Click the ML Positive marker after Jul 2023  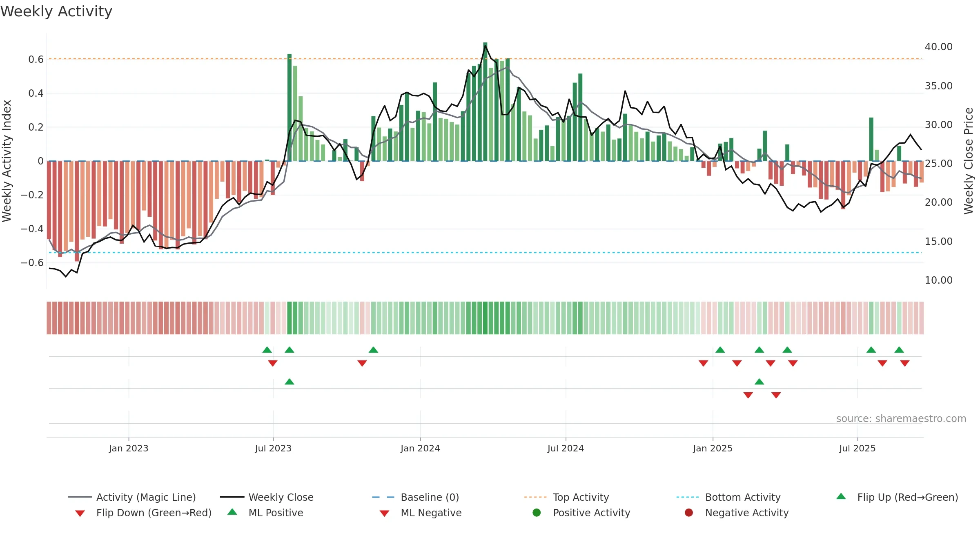pyautogui.click(x=290, y=382)
